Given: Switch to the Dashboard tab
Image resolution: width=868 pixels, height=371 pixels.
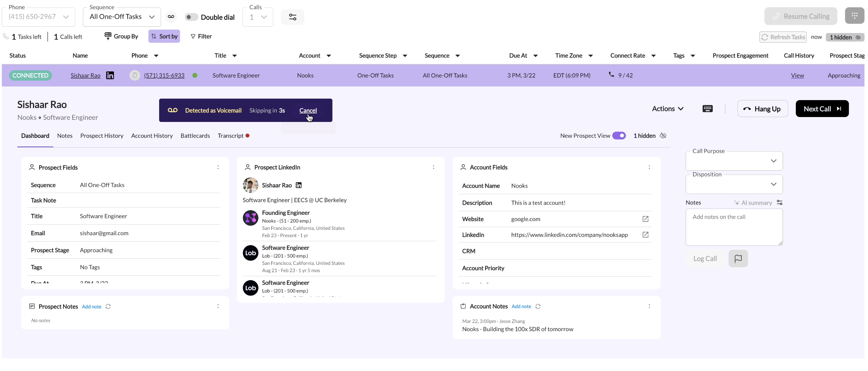Looking at the screenshot, I should (35, 136).
